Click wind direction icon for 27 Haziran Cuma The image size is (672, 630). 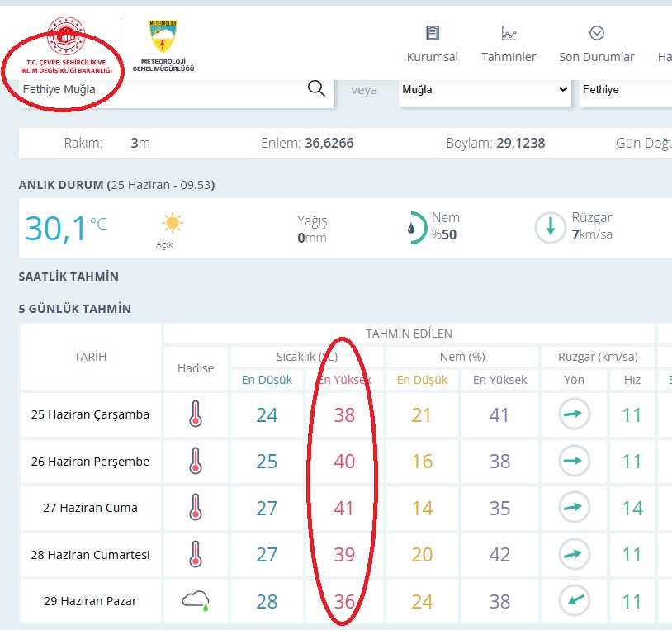click(575, 507)
